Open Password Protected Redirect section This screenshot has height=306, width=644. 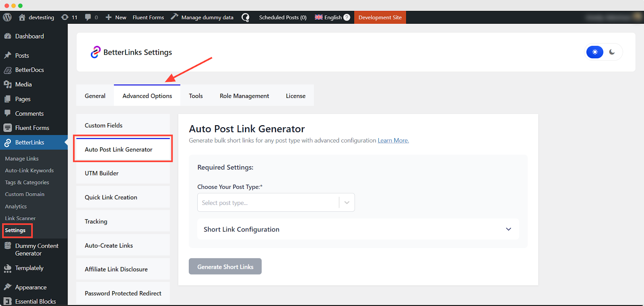123,294
